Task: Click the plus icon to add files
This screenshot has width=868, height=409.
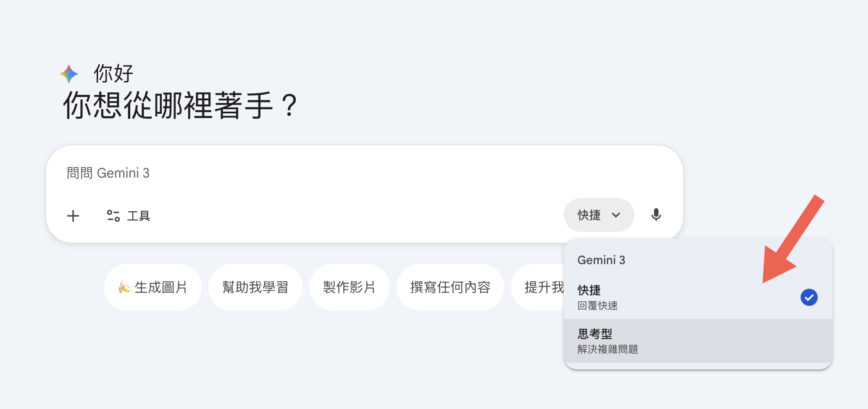Action: point(73,216)
